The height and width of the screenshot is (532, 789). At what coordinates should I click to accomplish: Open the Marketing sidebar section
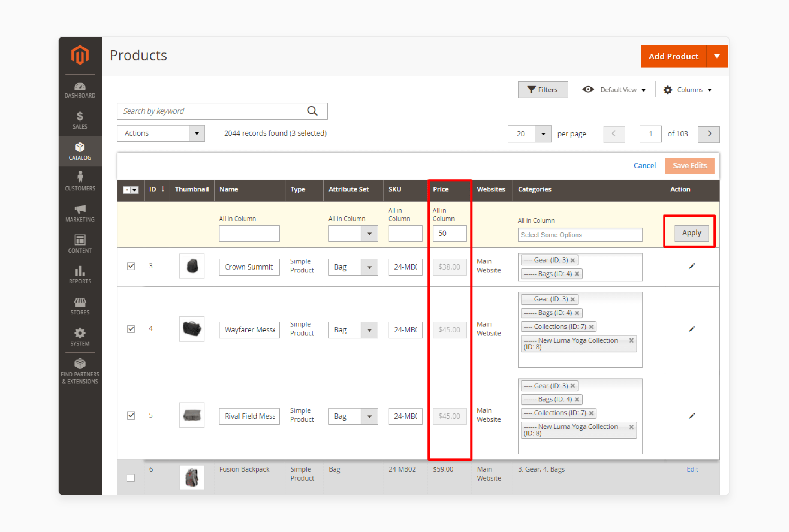coord(80,213)
